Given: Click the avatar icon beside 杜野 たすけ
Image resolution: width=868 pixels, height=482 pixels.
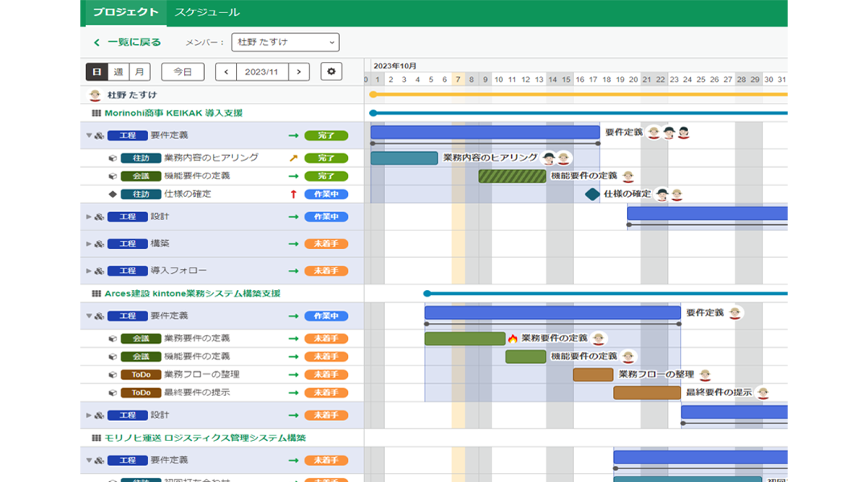Looking at the screenshot, I should [95, 95].
